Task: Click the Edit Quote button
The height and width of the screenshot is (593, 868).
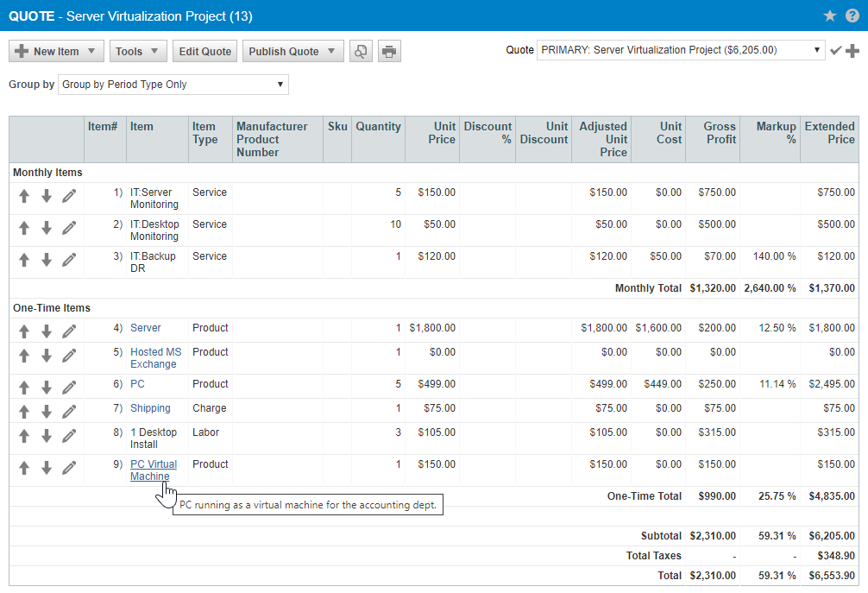Action: pos(204,50)
